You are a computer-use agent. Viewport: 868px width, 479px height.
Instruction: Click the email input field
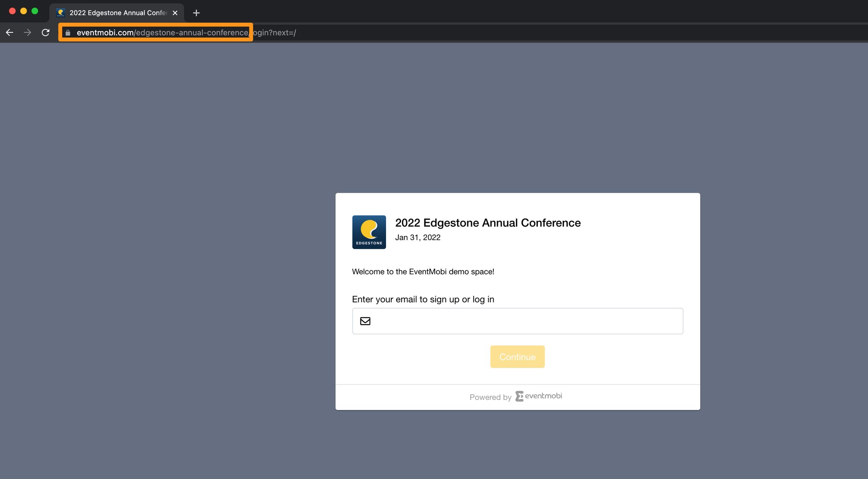[517, 321]
